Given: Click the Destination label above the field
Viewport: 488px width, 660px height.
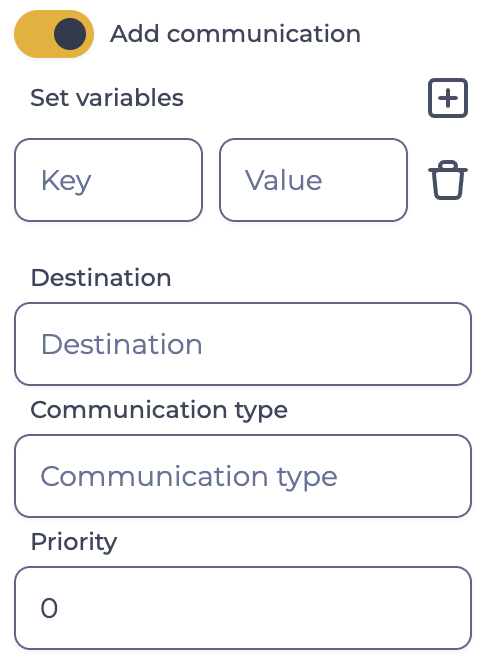Looking at the screenshot, I should pos(101,278).
